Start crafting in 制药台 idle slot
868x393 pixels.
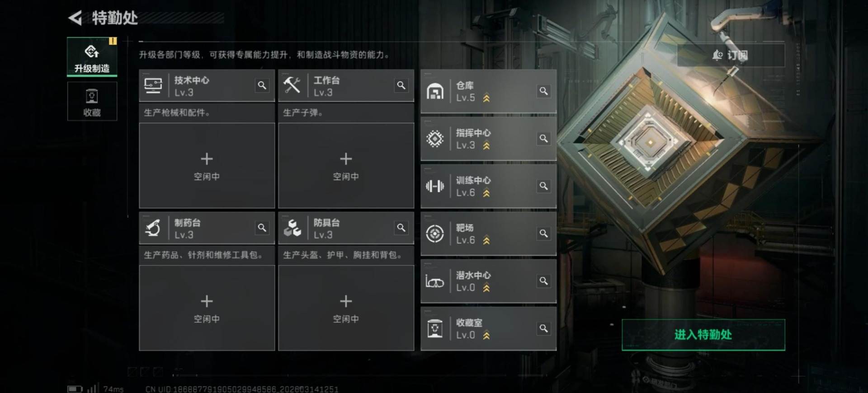pyautogui.click(x=207, y=308)
